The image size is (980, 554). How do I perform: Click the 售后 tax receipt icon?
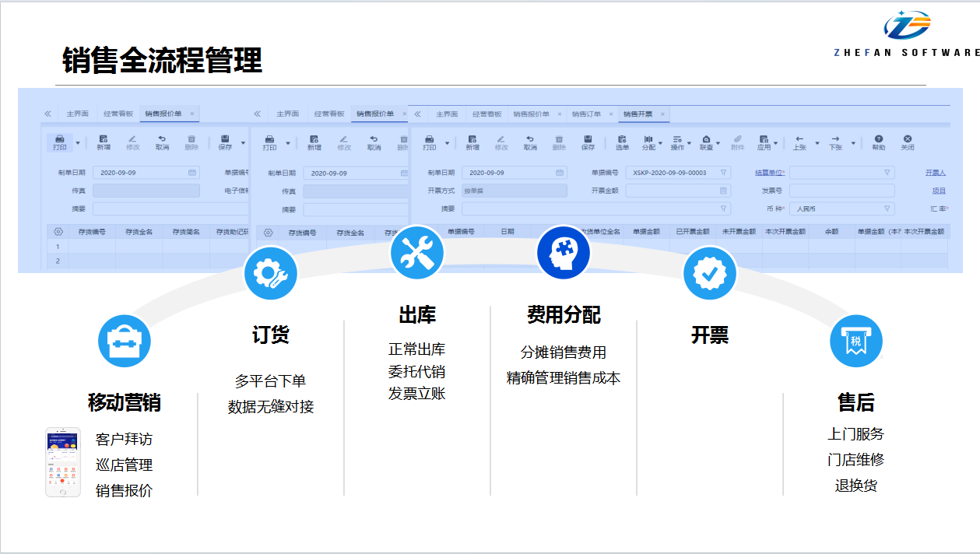pos(855,341)
